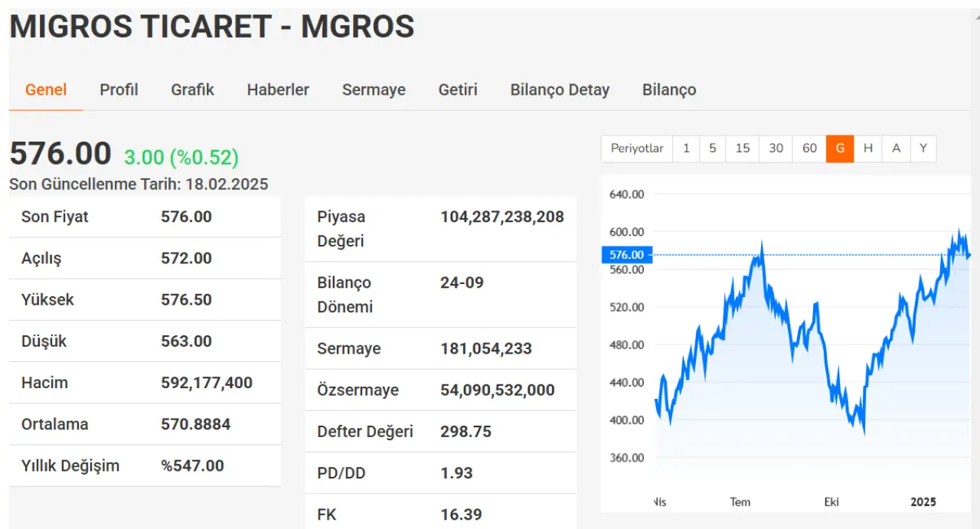Image resolution: width=980 pixels, height=529 pixels.
Task: Switch chart to H weekly period
Action: click(868, 149)
